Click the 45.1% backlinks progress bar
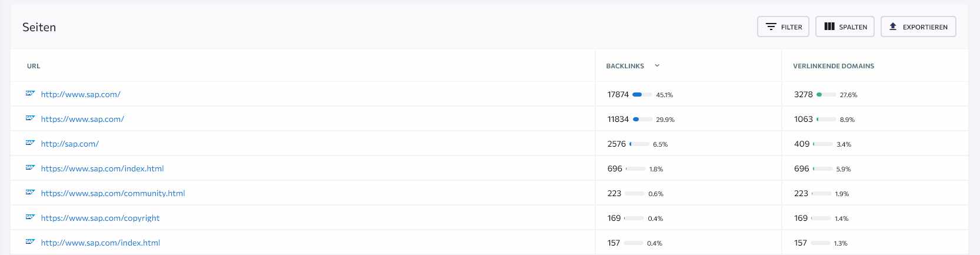Screen dimensions: 980x255 [x=642, y=94]
